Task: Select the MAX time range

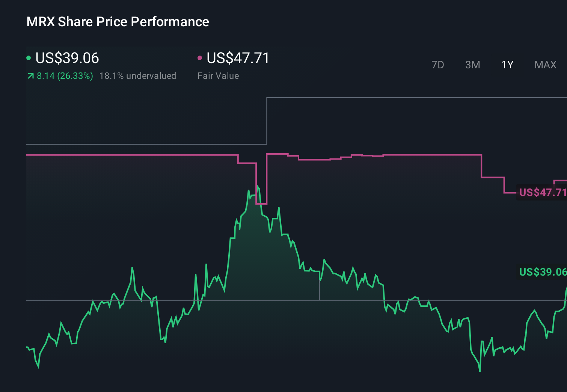Action: pyautogui.click(x=545, y=65)
